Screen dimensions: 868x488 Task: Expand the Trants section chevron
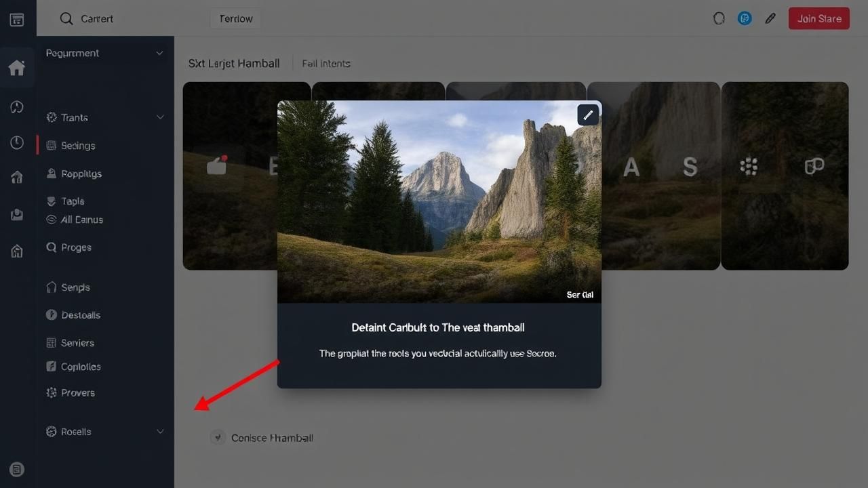click(x=160, y=117)
